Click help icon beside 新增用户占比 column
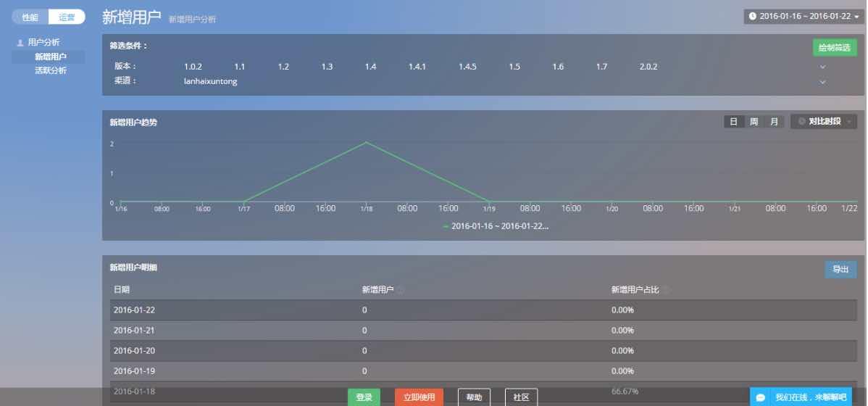The image size is (868, 406). (x=667, y=290)
